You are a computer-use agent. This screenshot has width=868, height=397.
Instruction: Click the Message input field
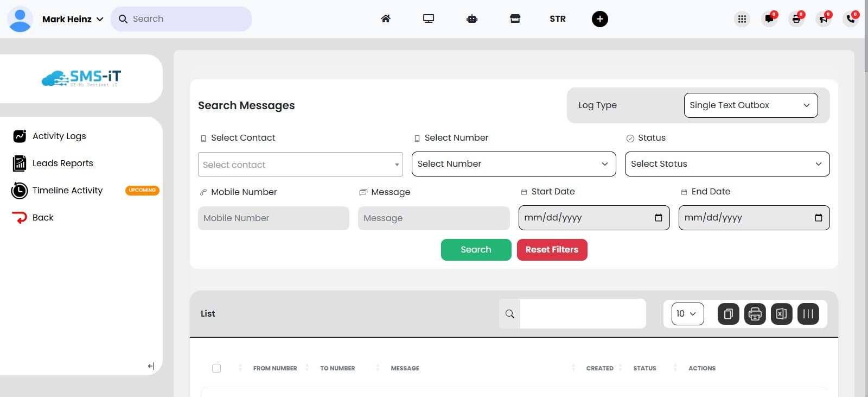click(x=434, y=218)
